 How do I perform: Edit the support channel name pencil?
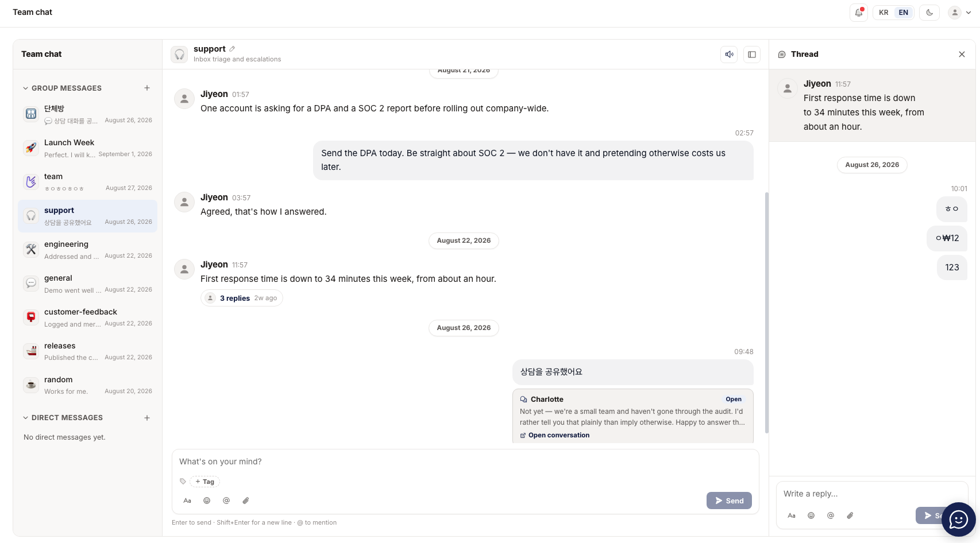click(232, 49)
